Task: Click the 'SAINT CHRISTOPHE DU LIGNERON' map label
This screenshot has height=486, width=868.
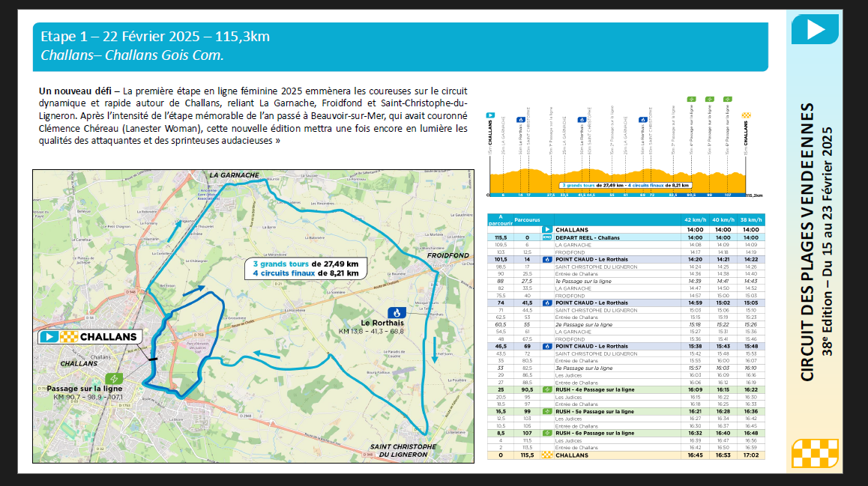Action: point(403,451)
